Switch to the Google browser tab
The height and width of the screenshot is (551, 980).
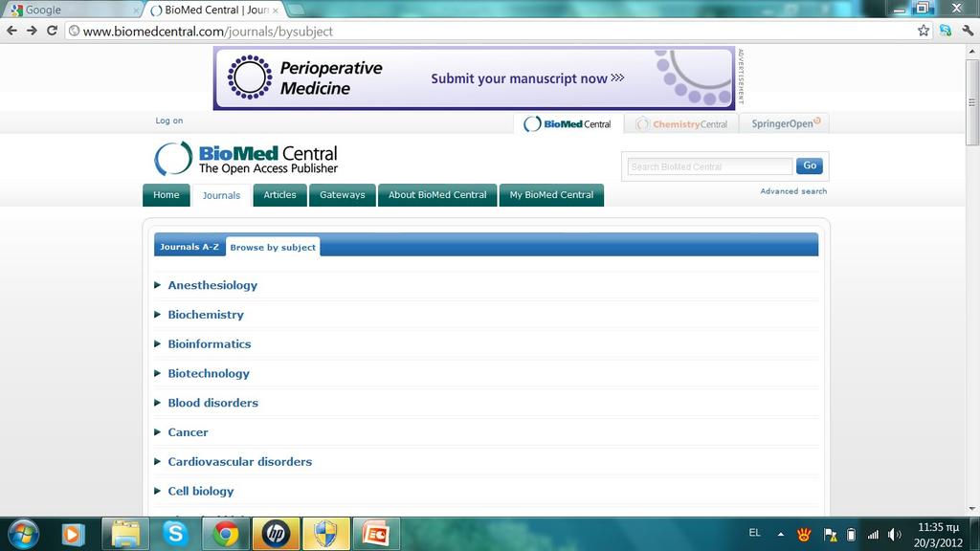72,10
